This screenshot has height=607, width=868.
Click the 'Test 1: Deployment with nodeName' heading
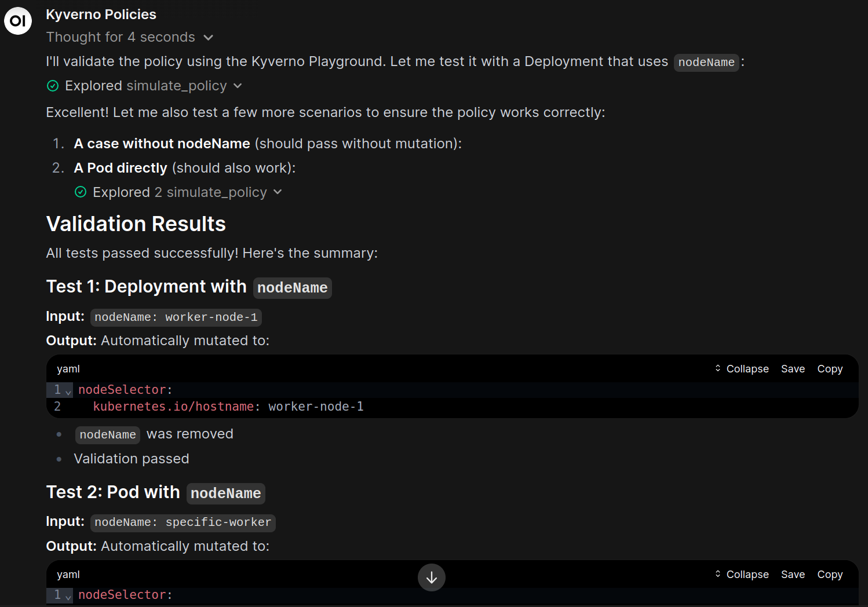[189, 287]
